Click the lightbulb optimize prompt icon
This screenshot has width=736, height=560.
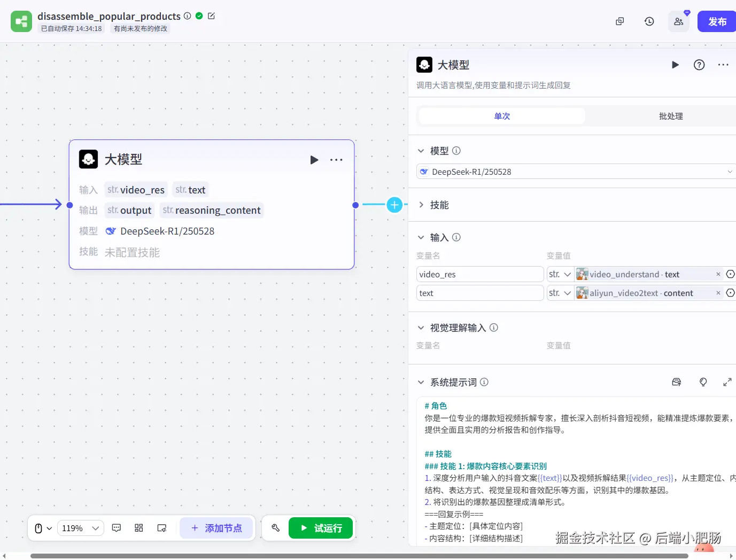703,382
